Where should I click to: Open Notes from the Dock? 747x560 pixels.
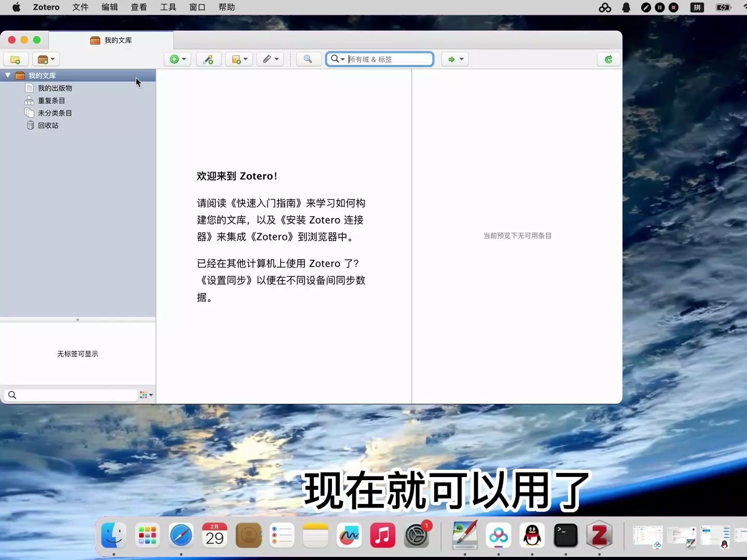pos(315,535)
